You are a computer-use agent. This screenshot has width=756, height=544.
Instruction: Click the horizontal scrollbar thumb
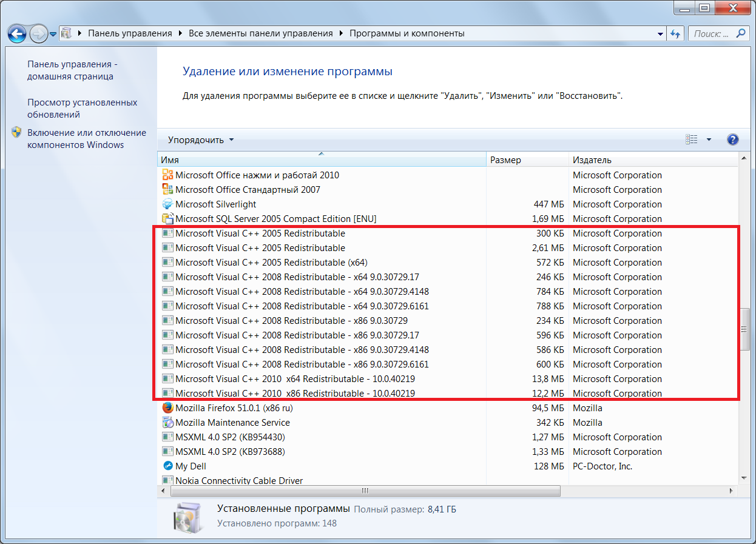click(365, 491)
